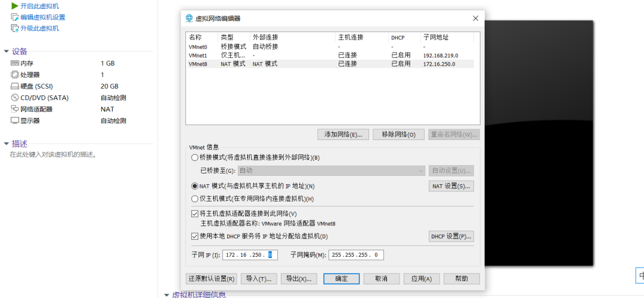Click the Virtual Network Editor title icon
Viewport: 644px width, 298px height.
[x=190, y=18]
